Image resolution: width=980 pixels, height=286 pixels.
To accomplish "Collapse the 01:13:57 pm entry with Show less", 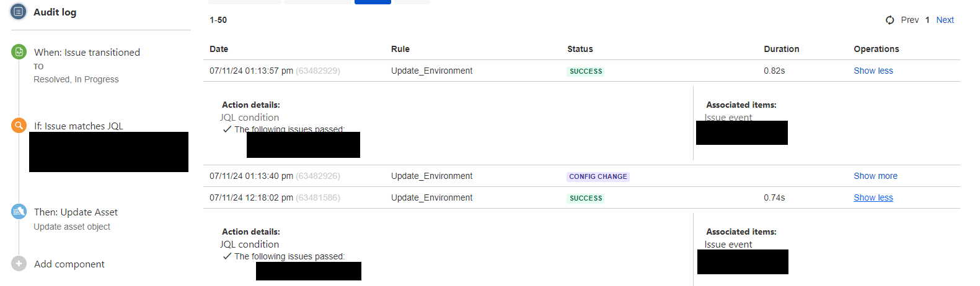I will (873, 71).
